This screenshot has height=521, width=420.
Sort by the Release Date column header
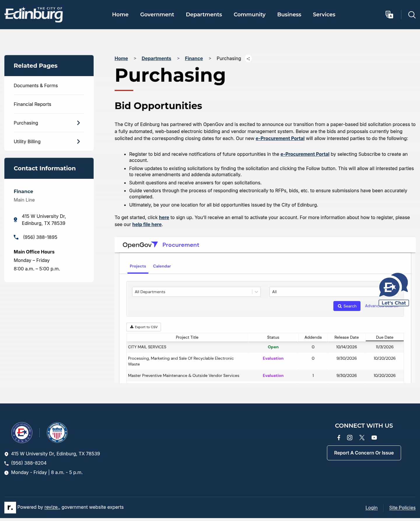pos(346,337)
